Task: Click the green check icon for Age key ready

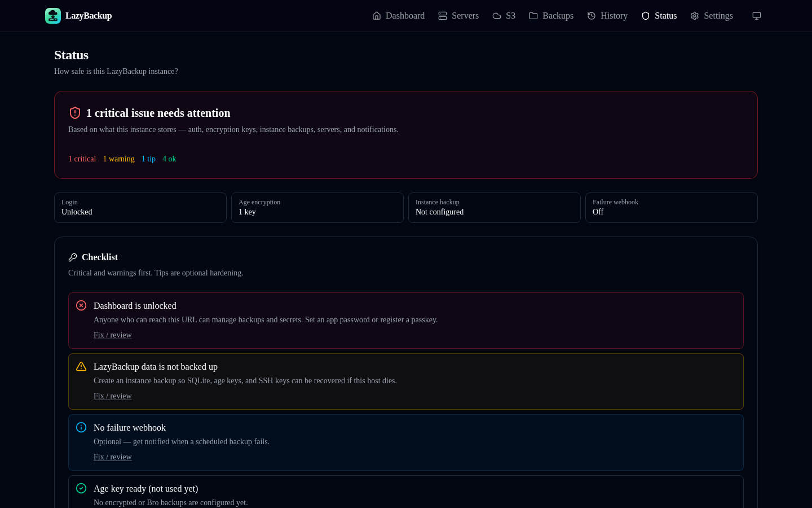Action: pyautogui.click(x=81, y=488)
